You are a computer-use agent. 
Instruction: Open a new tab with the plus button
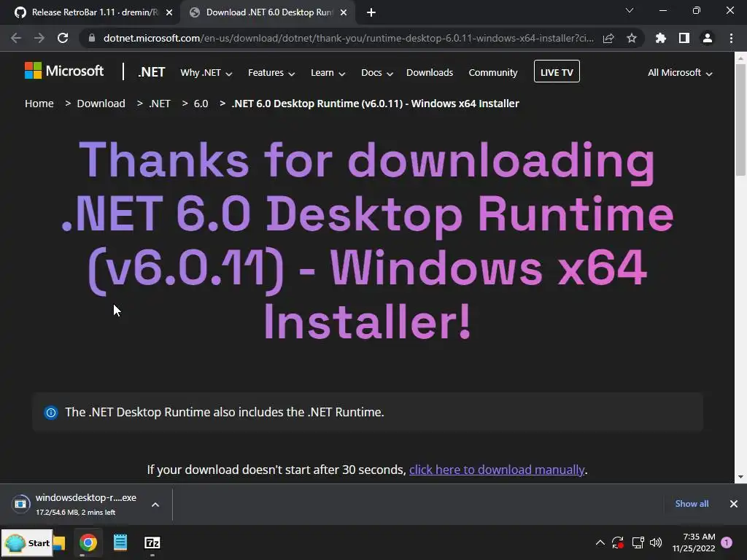click(371, 12)
